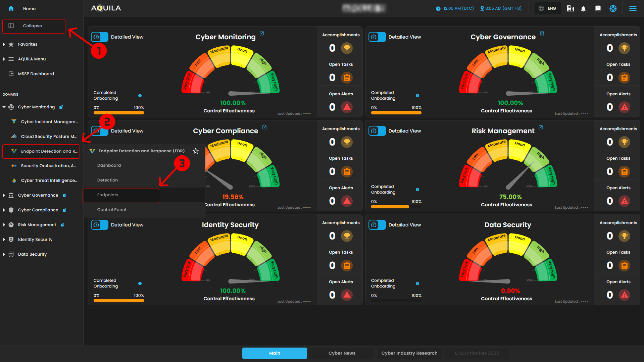Collapse the Cyber Monitoring domain tree
This screenshot has height=362, width=644.
[x=4, y=107]
